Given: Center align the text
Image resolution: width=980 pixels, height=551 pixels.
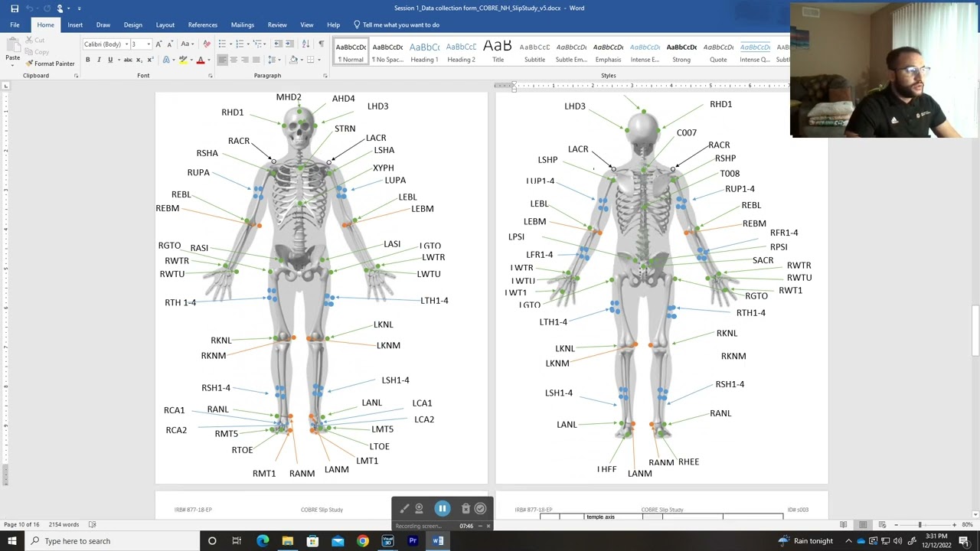Looking at the screenshot, I should [234, 60].
